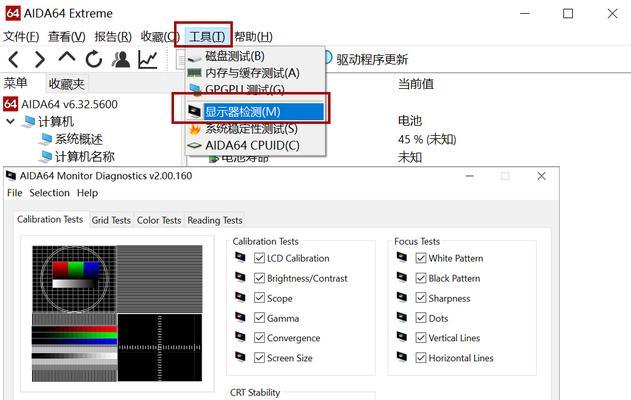This screenshot has height=400, width=631.
Task: Switch to the 收藏夹 tab
Action: pos(66,84)
